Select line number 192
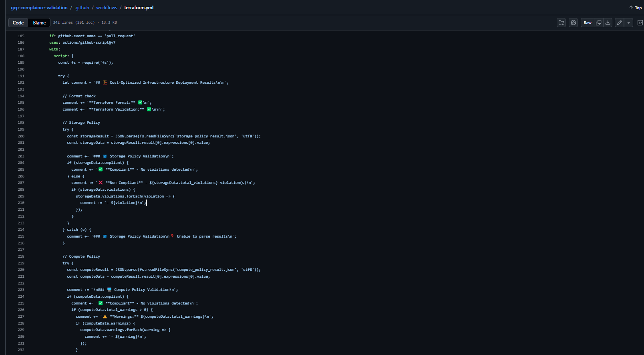The image size is (644, 355). pyautogui.click(x=21, y=83)
